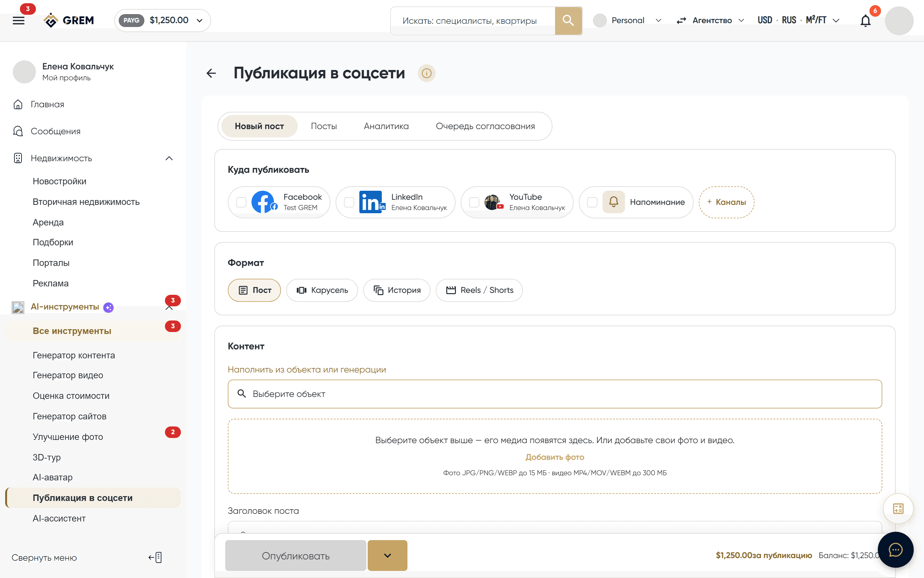Select the История format
Viewport: 924px width, 578px height.
(x=397, y=290)
